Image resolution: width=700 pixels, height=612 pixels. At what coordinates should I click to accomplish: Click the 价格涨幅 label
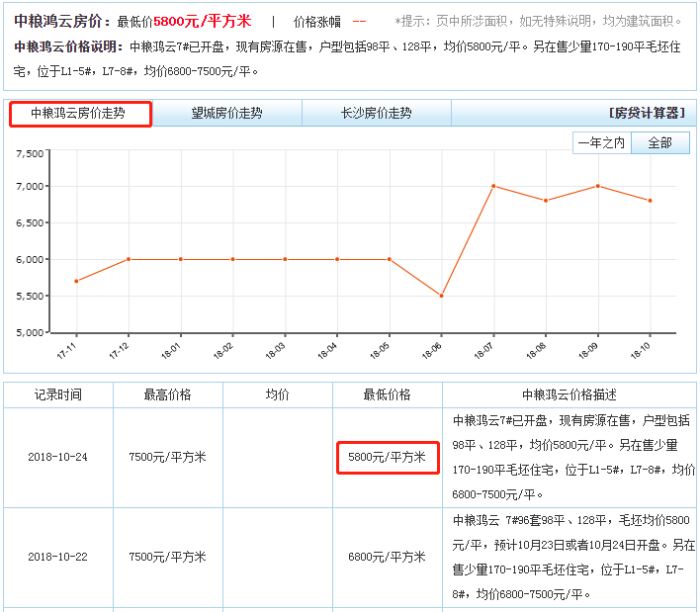[x=317, y=21]
